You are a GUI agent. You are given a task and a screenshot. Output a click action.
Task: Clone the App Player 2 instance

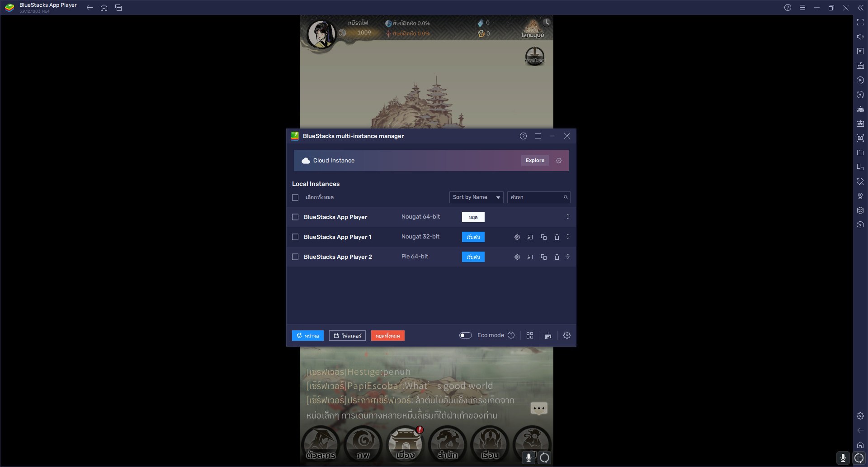coord(544,257)
